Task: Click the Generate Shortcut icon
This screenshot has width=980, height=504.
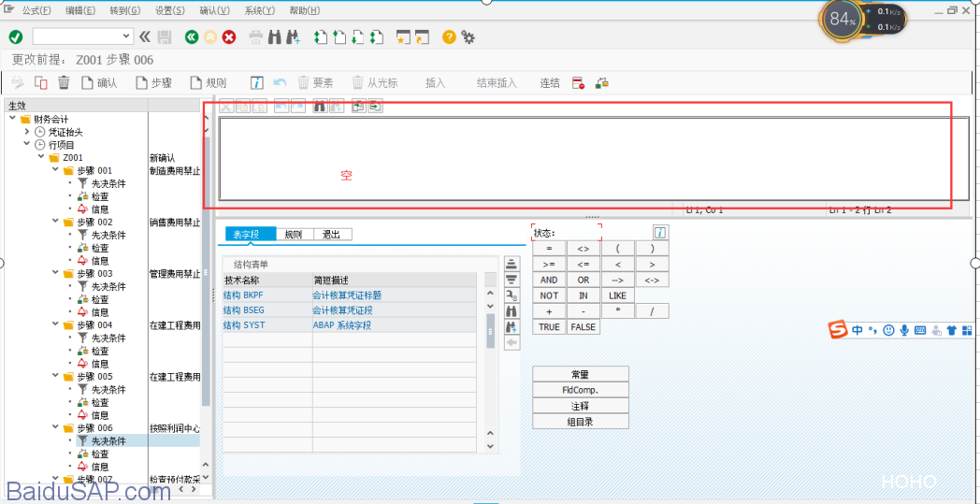Action: click(x=423, y=37)
